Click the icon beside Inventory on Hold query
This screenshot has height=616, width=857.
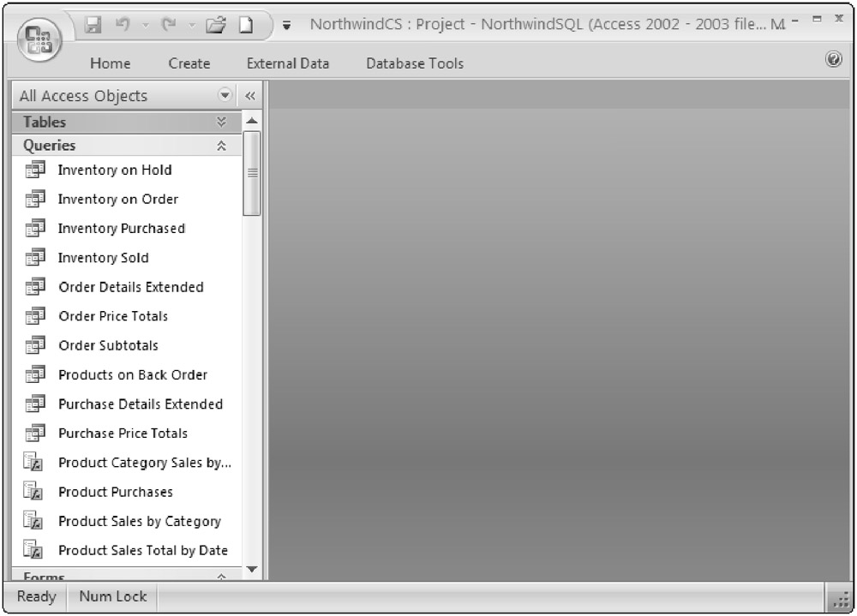pyautogui.click(x=35, y=170)
